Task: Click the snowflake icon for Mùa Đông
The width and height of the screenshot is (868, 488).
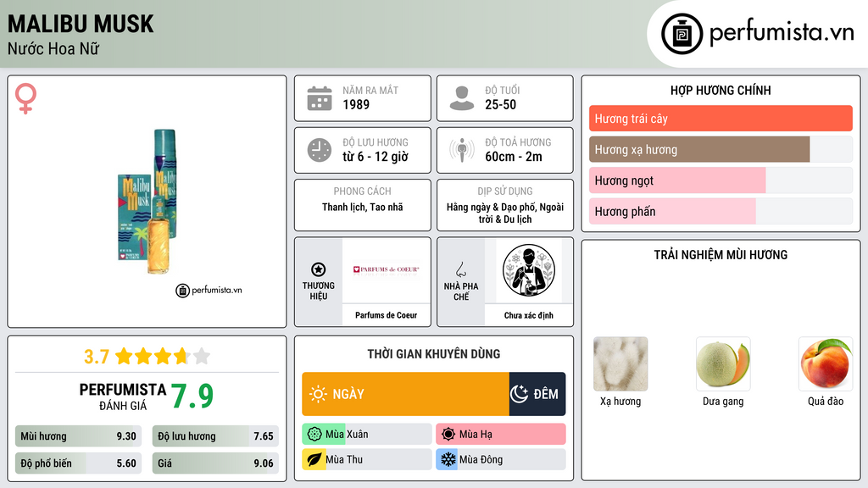Action: 448,460
